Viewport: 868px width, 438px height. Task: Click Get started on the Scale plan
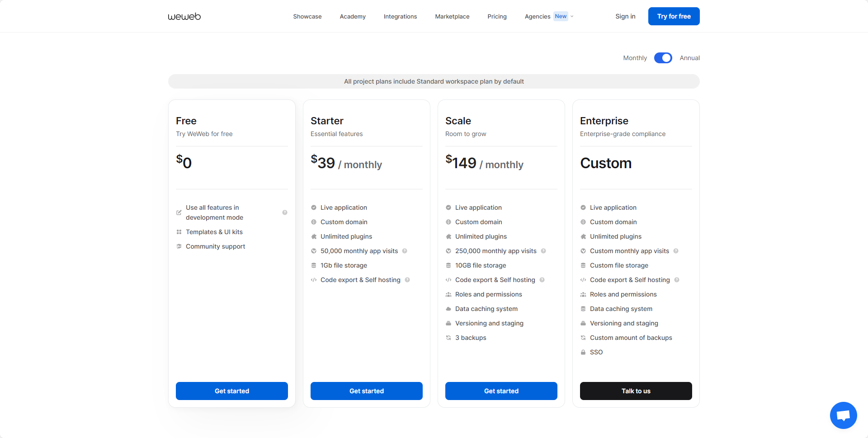click(x=501, y=391)
